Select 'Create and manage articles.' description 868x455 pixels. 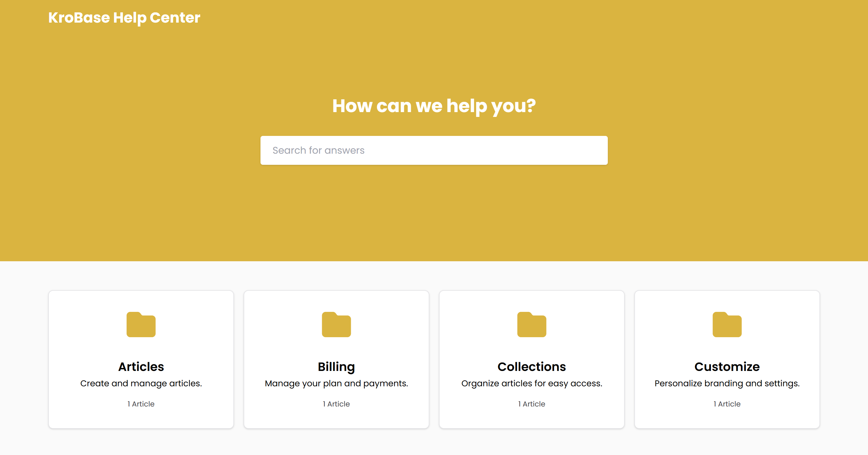pyautogui.click(x=141, y=383)
